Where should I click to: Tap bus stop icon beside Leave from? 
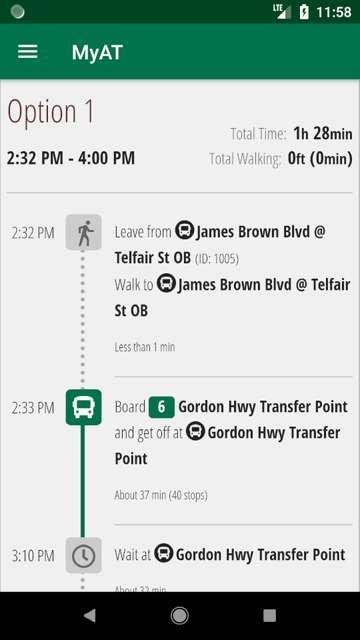[x=184, y=230]
